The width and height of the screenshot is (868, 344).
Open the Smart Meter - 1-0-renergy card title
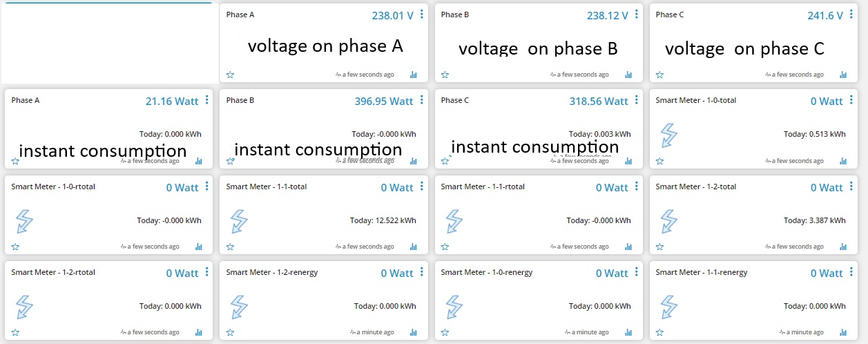tap(487, 272)
